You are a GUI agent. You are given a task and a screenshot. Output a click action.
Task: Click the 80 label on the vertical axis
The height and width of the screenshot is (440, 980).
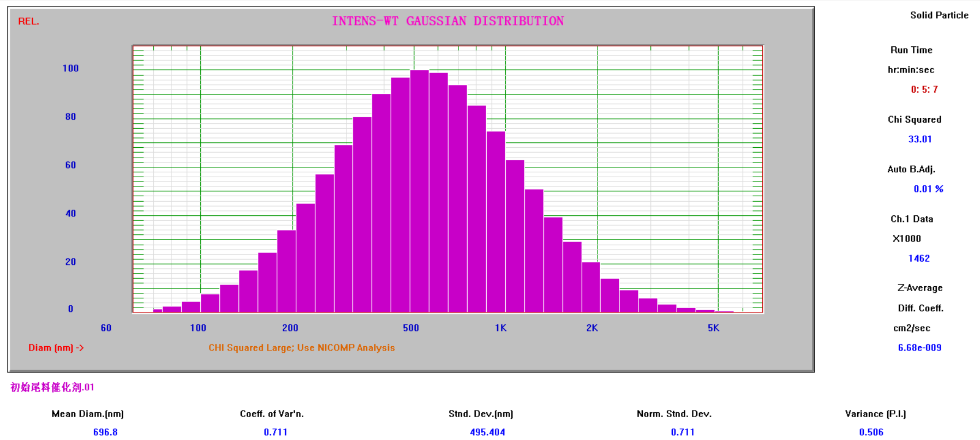pyautogui.click(x=70, y=117)
